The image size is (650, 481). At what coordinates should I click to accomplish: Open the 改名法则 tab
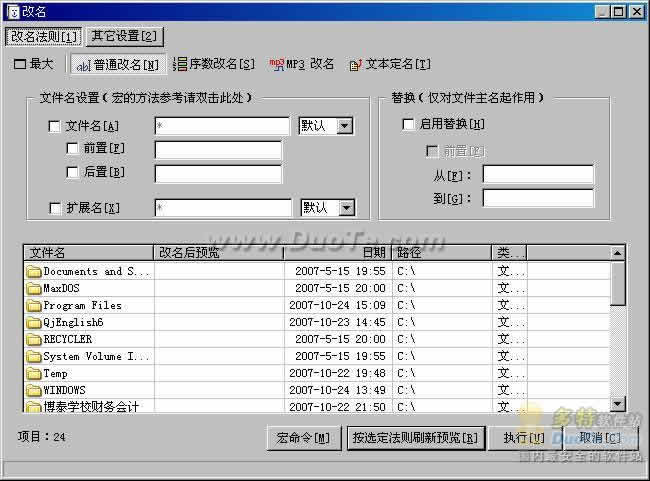click(x=43, y=37)
